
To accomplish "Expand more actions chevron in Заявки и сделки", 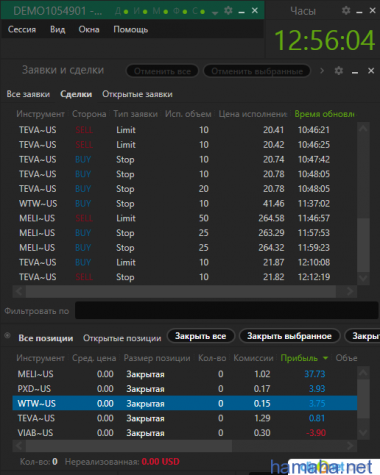I will click(322, 71).
